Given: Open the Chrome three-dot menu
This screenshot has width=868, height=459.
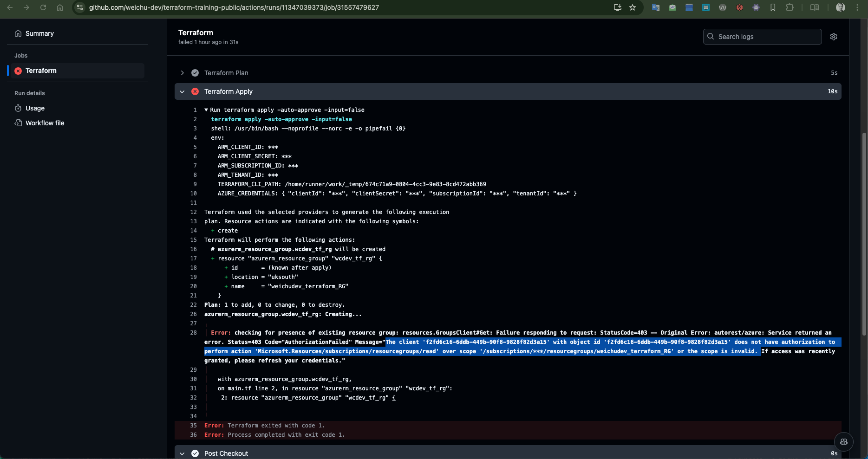Looking at the screenshot, I should point(857,7).
